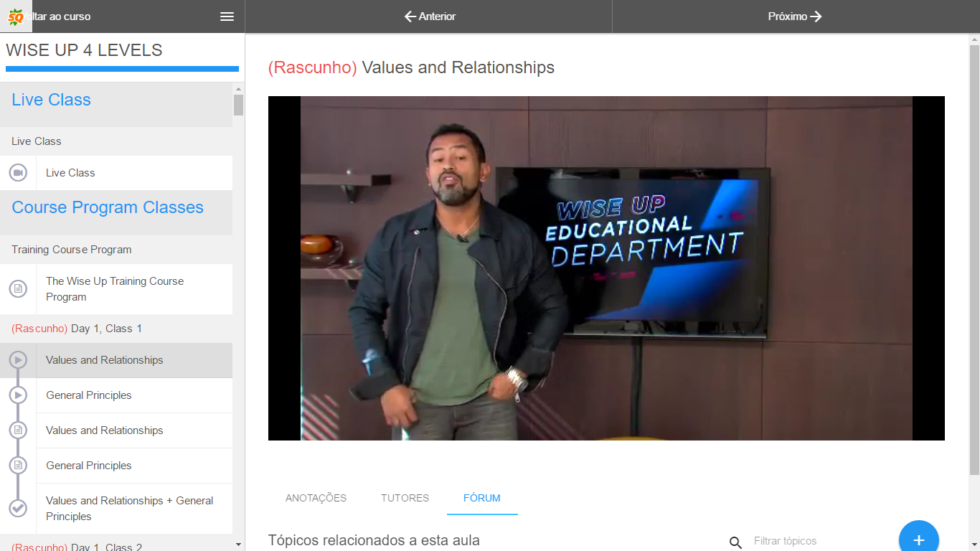Image resolution: width=980 pixels, height=551 pixels.
Task: Click the Filtrar tópicos input field
Action: pos(818,541)
